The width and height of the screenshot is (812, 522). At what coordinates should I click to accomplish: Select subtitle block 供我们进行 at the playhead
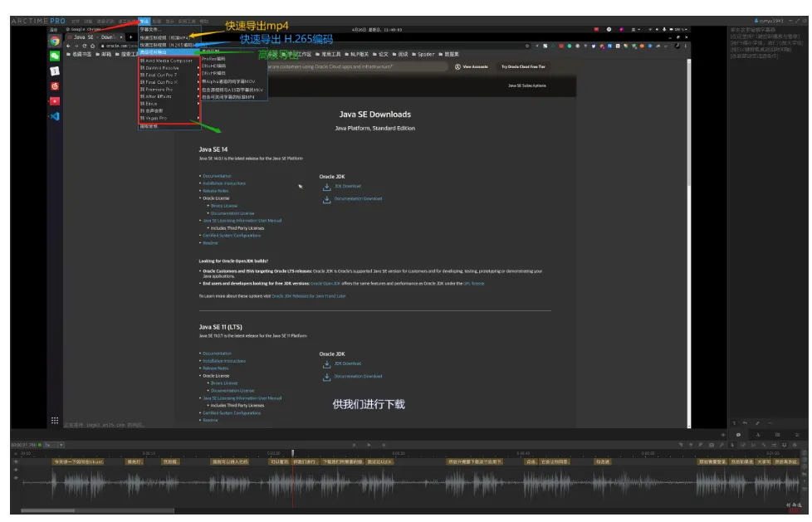(x=304, y=461)
